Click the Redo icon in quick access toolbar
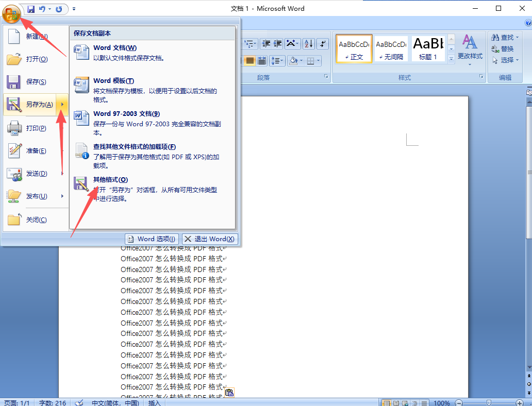The width and height of the screenshot is (532, 406). click(59, 9)
